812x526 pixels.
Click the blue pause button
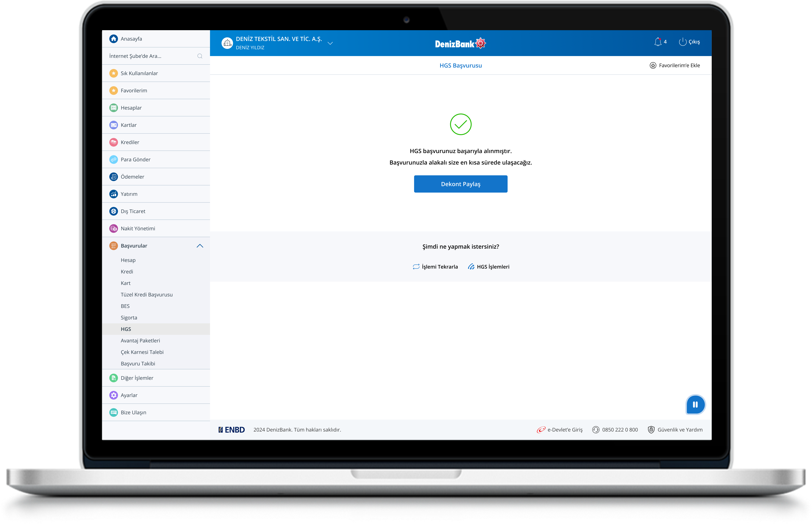[x=695, y=405]
